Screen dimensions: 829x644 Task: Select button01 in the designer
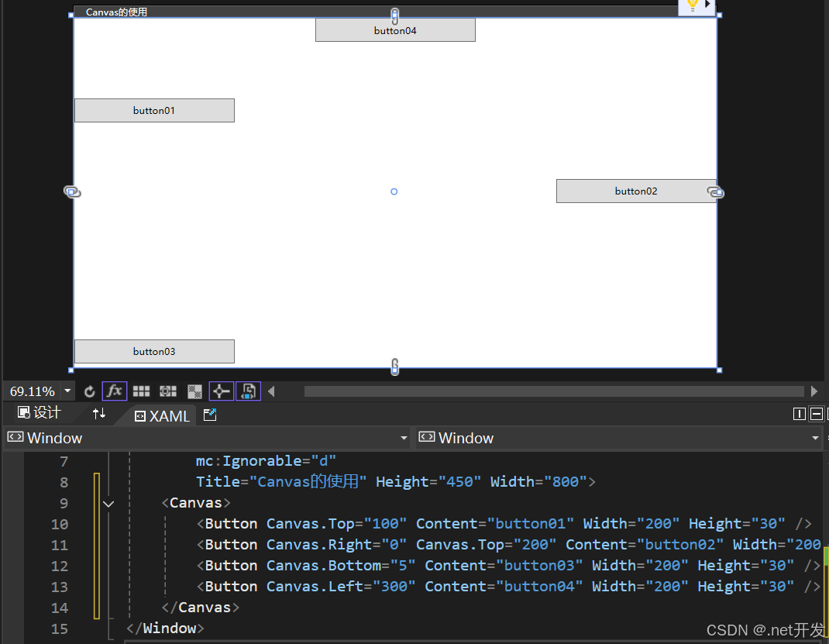coord(154,111)
